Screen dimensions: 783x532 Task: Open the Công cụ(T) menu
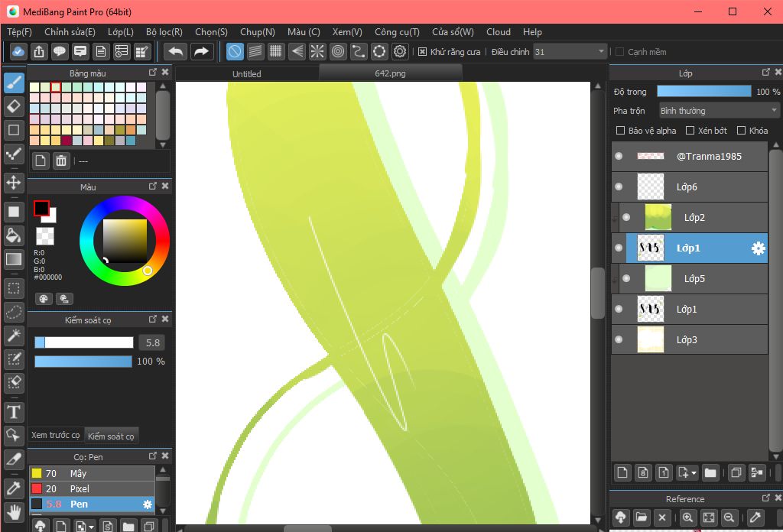[x=397, y=32]
